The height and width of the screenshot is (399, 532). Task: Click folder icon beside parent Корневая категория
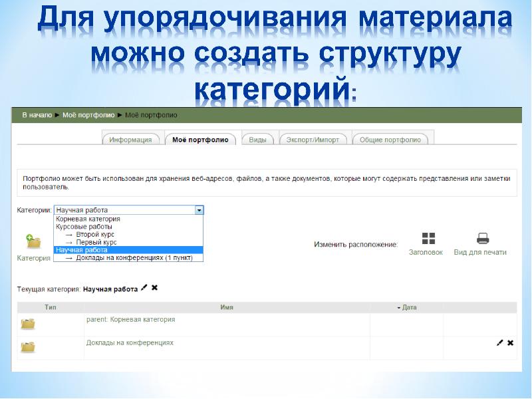(28, 324)
